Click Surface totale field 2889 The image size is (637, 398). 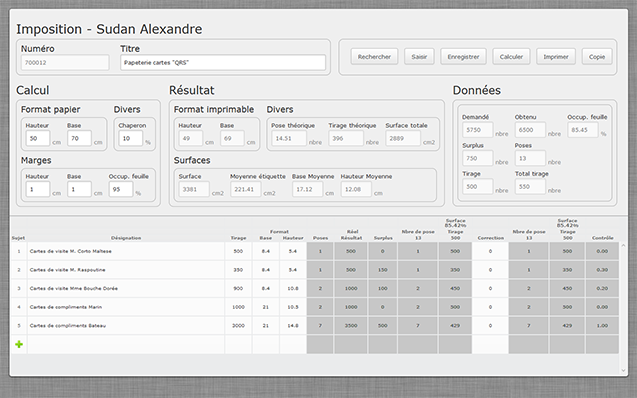[403, 138]
